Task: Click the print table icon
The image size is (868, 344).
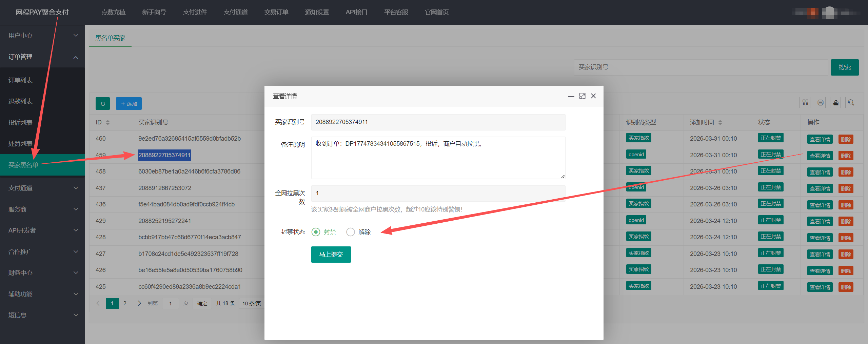Action: click(x=821, y=102)
